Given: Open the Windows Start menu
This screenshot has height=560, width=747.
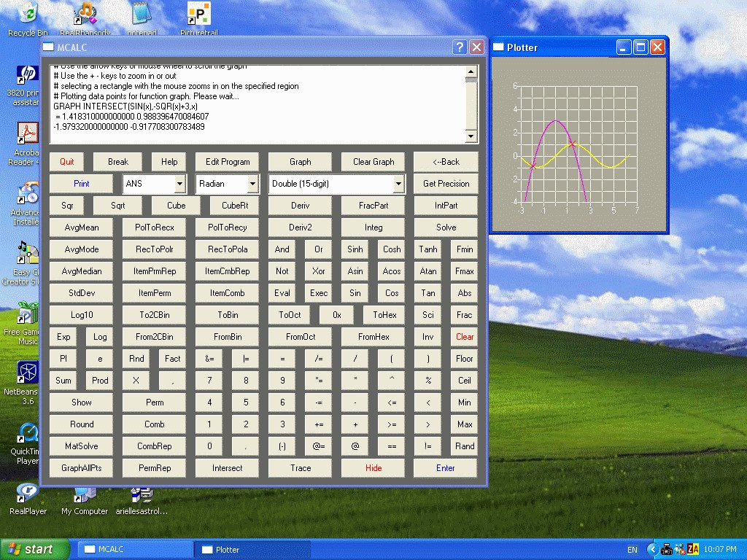Looking at the screenshot, I should [x=34, y=550].
